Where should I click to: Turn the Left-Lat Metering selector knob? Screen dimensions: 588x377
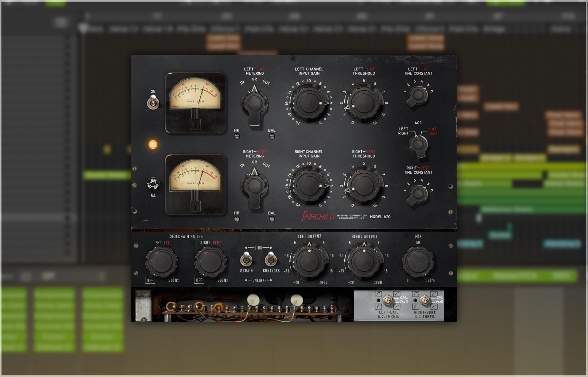coord(254,105)
